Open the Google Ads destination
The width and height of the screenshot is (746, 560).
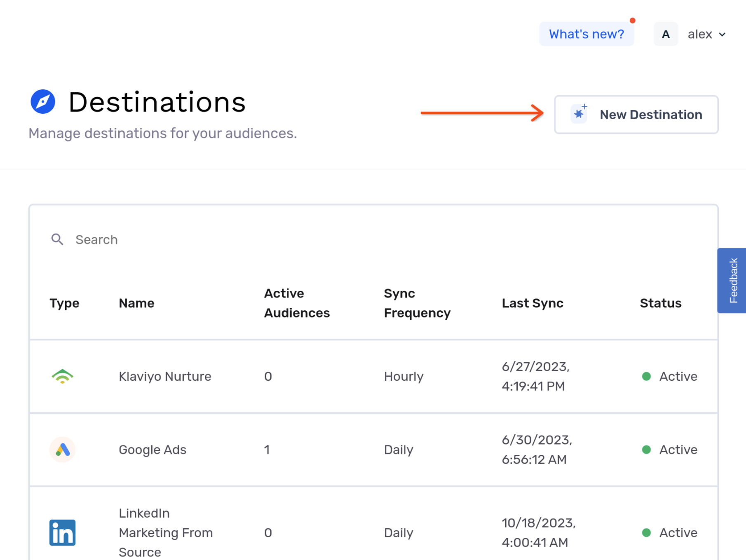152,450
